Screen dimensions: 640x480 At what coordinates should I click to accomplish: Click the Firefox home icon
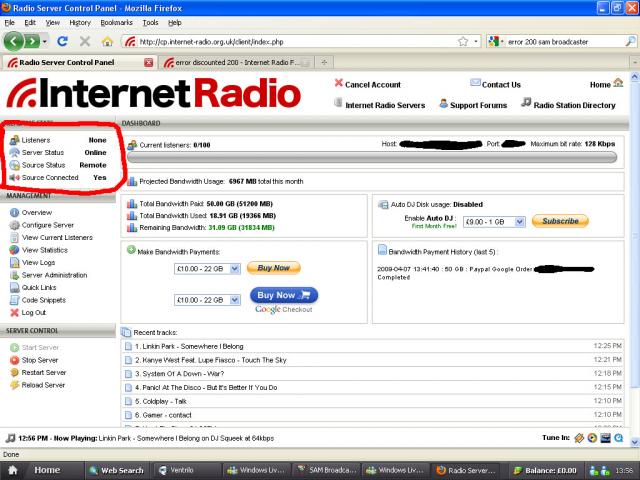(107, 42)
